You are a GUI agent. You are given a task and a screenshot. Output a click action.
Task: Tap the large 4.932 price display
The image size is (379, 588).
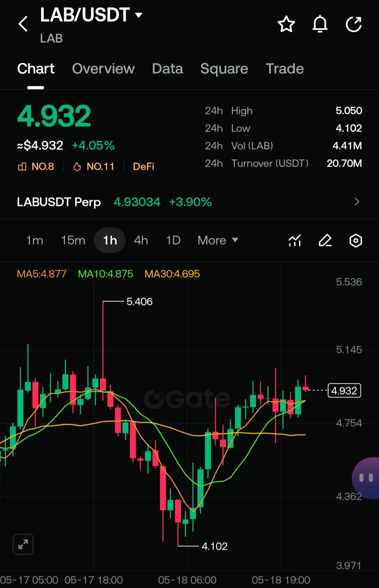[54, 116]
